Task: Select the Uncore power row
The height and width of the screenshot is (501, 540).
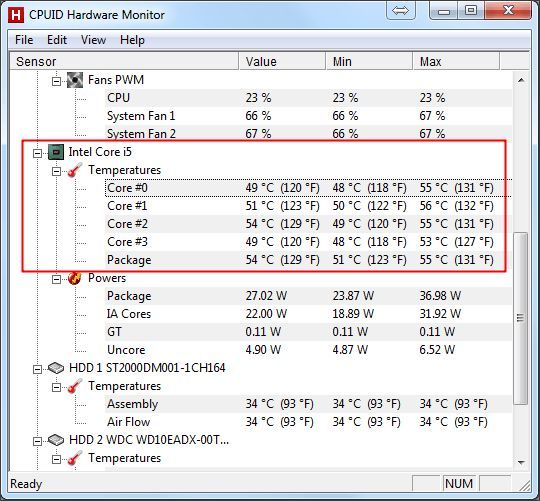Action: tap(309, 350)
